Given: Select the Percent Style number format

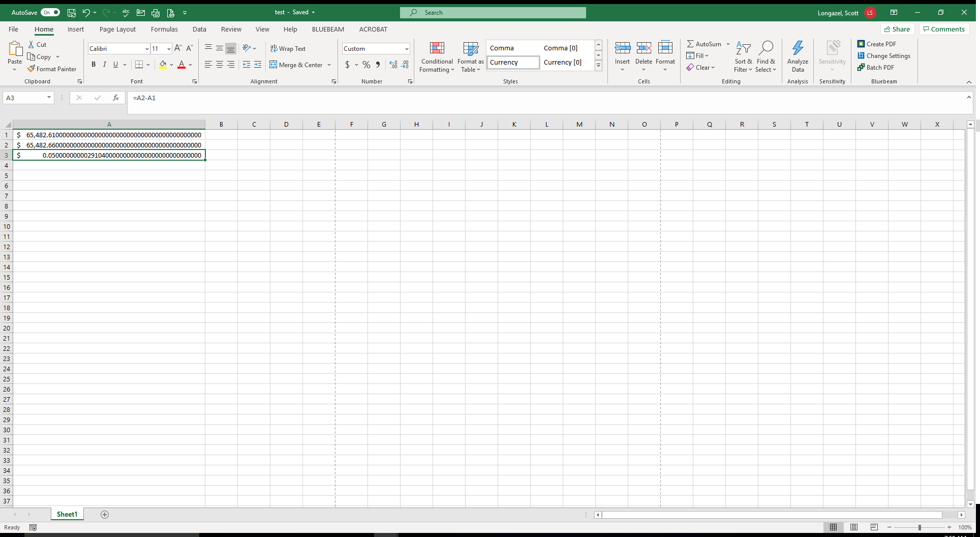Looking at the screenshot, I should pos(366,65).
